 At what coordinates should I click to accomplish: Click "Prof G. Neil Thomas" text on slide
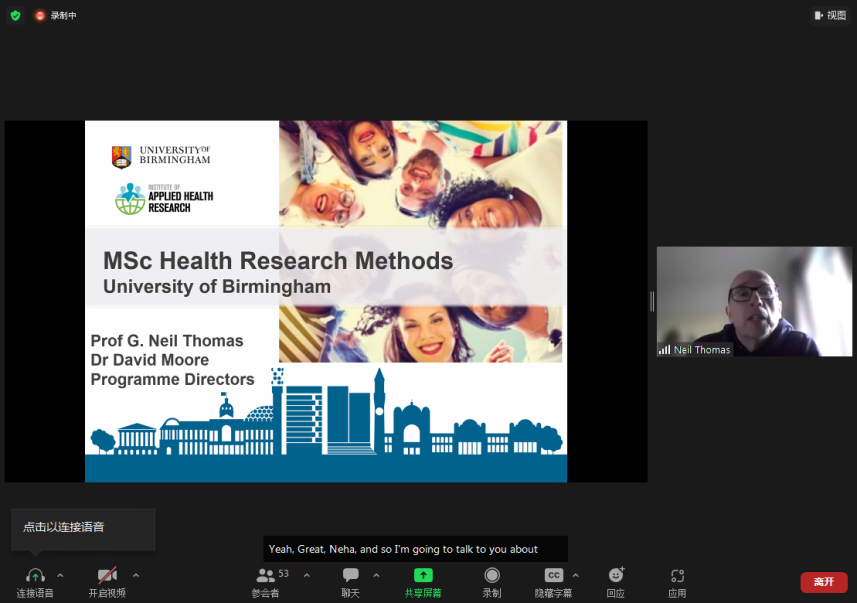pos(167,341)
